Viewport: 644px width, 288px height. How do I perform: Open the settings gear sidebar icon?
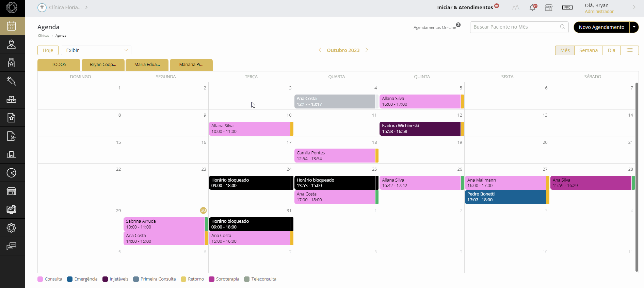click(12, 228)
